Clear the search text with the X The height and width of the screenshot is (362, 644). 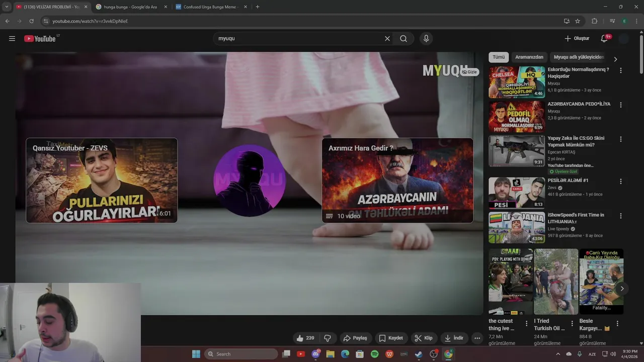pyautogui.click(x=387, y=39)
